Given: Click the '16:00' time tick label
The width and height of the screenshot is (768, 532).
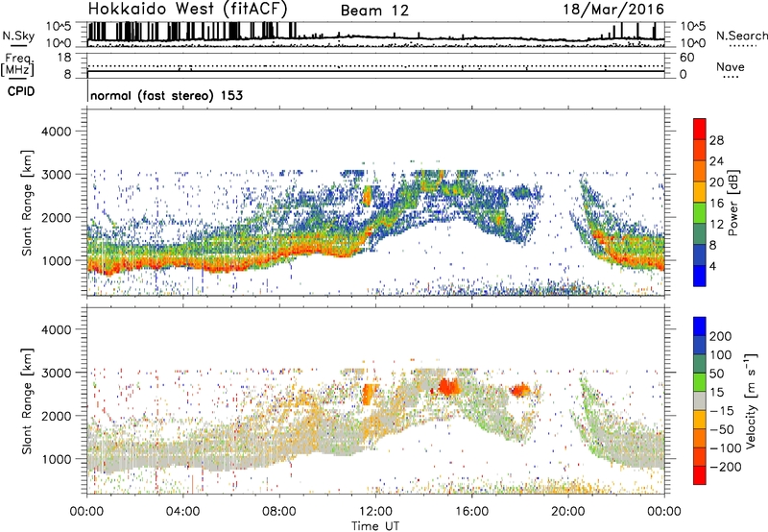Looking at the screenshot, I should click(471, 512).
